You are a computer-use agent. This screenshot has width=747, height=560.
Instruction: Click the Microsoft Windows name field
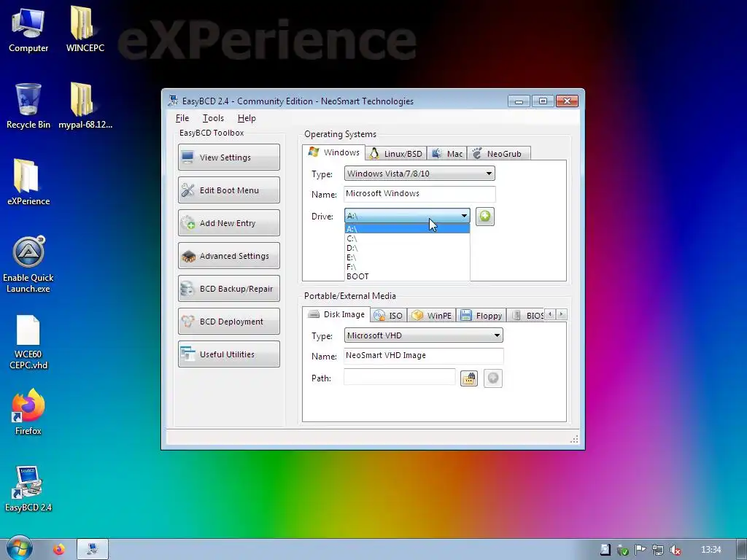pos(419,194)
